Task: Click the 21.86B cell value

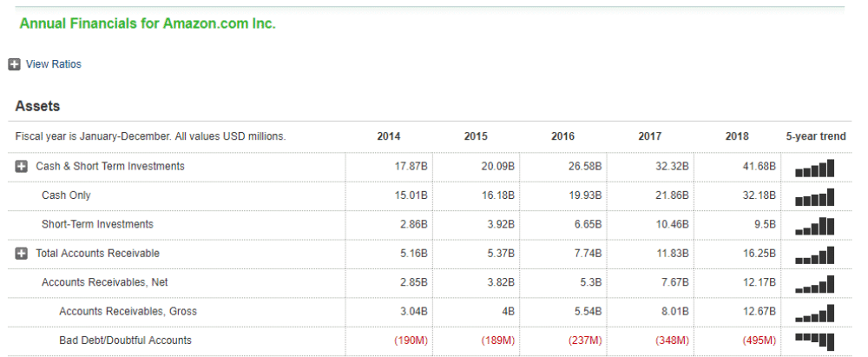Action: pos(672,195)
